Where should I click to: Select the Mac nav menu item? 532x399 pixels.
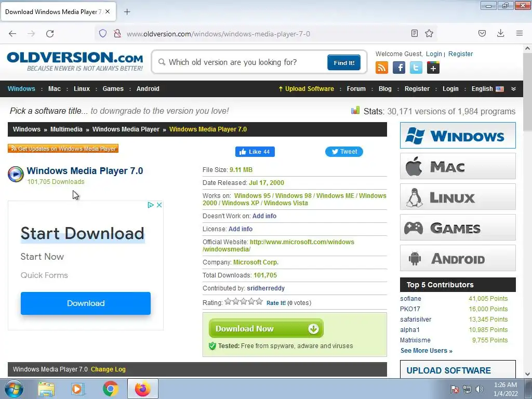[x=54, y=89]
